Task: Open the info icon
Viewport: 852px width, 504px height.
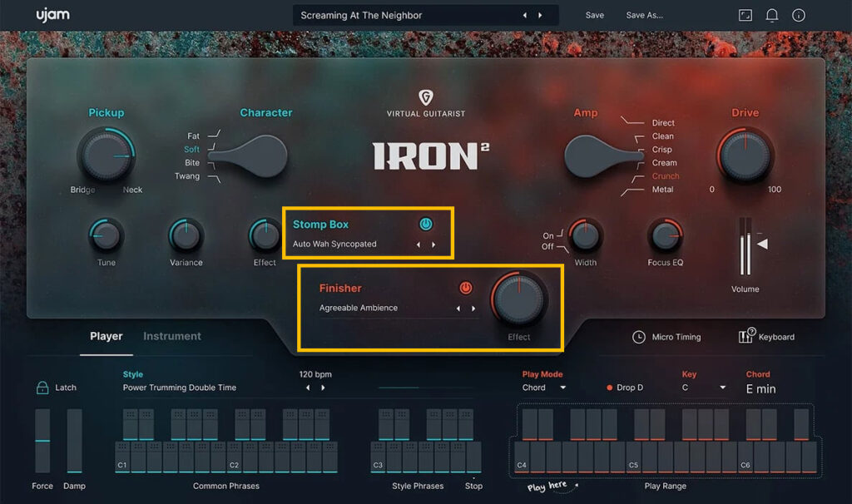Action: (x=798, y=15)
